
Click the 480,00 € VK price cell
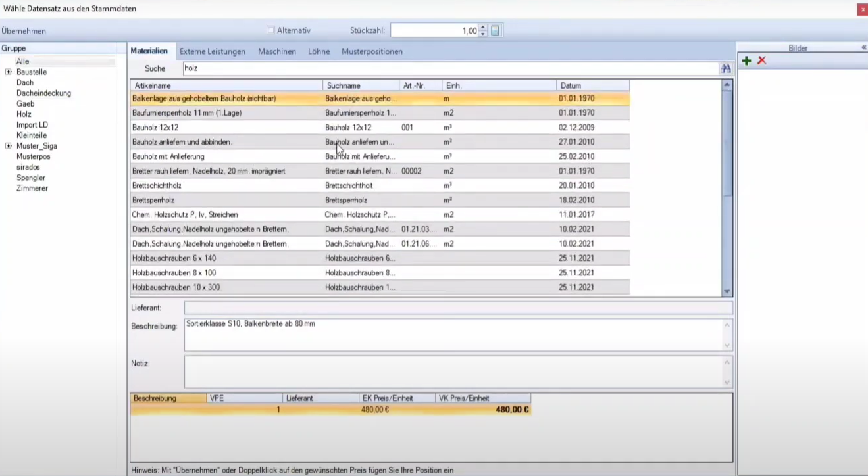pyautogui.click(x=483, y=409)
